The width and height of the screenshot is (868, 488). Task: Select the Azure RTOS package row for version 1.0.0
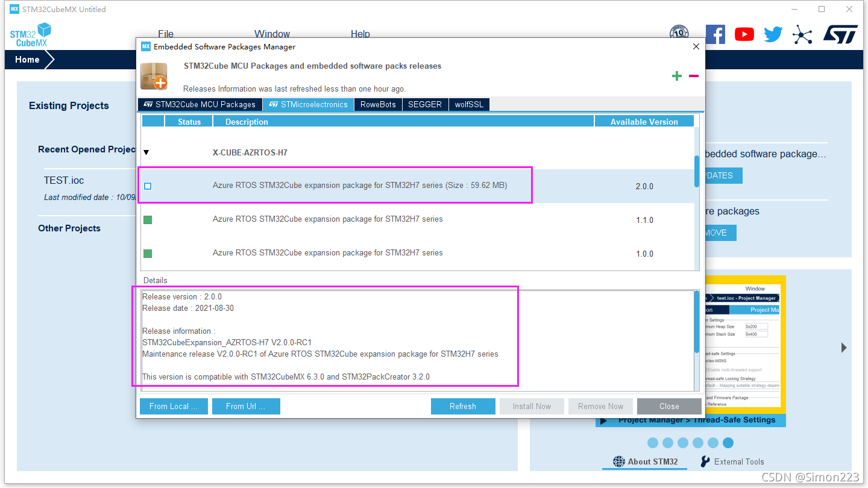tap(417, 254)
